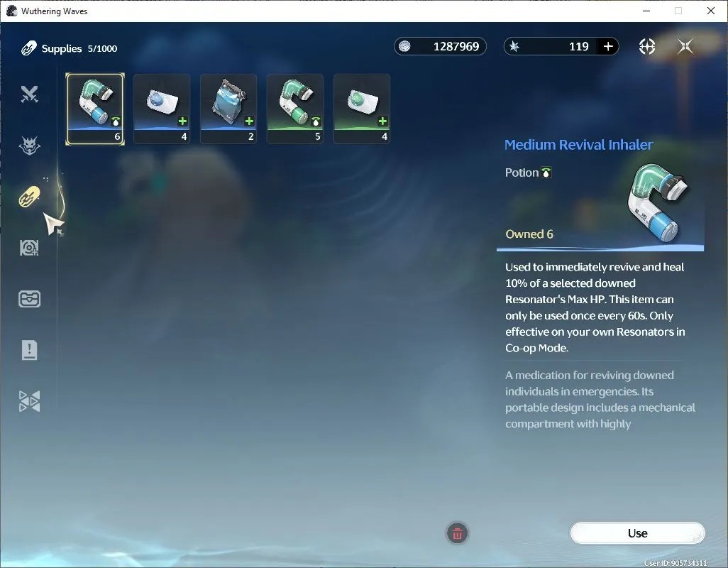Select the blue packet item with count 2
This screenshot has height=568, width=728.
(x=228, y=109)
